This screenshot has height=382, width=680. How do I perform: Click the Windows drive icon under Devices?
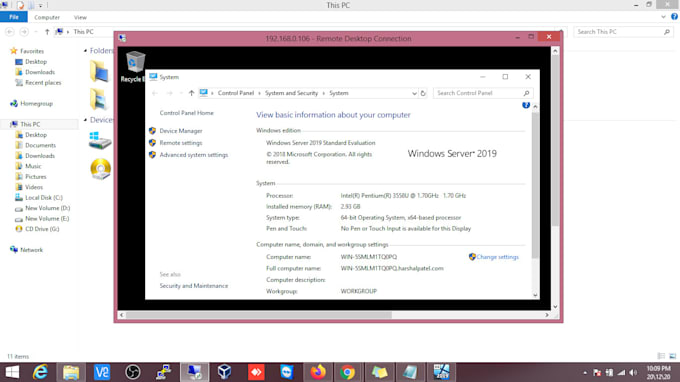(100, 141)
